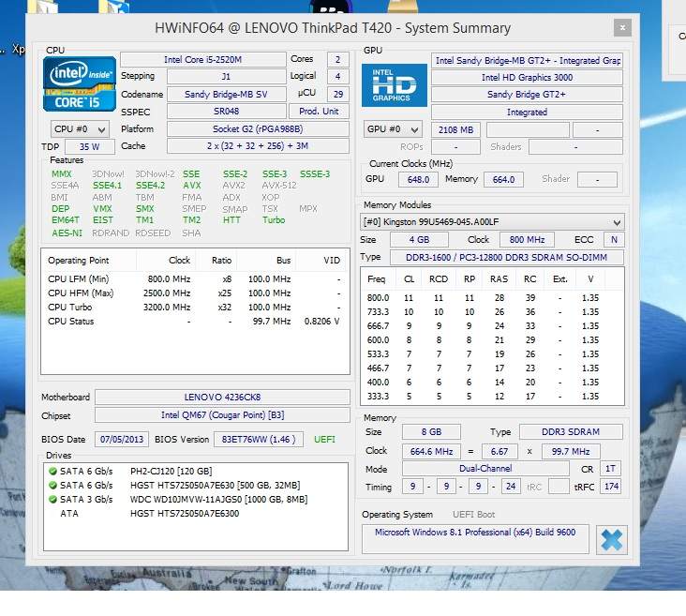Click the SR048 SSPEC field
Image resolution: width=686 pixels, height=616 pixels.
[x=226, y=112]
